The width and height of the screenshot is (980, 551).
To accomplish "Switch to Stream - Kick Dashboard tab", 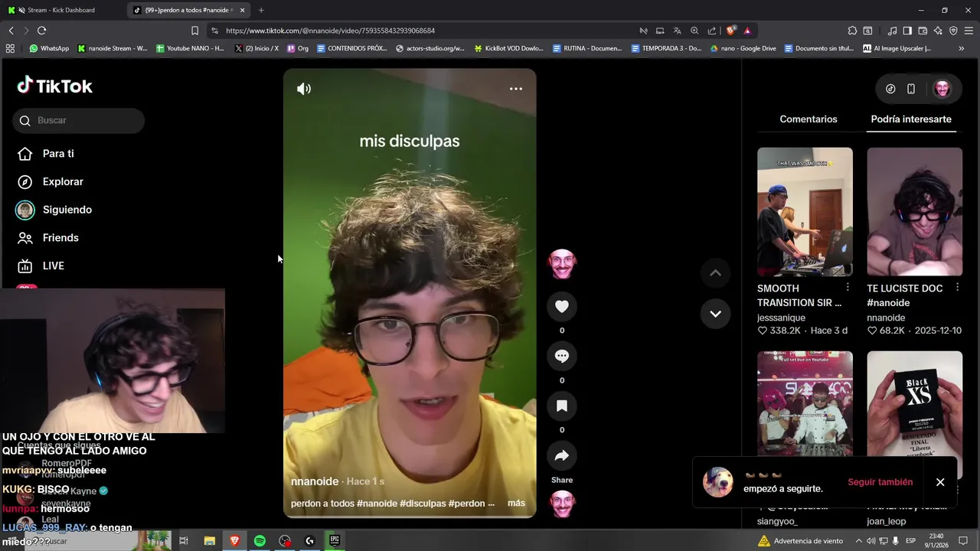I will coord(61,10).
